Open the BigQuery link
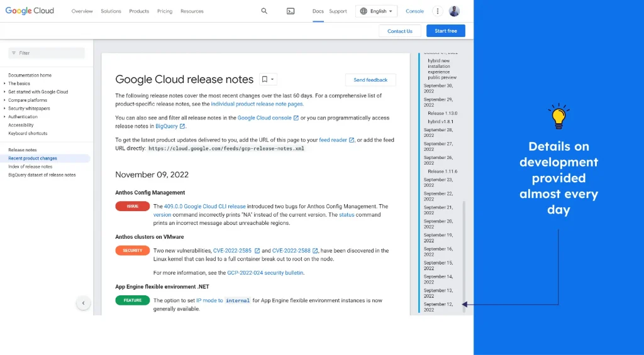 coord(166,126)
